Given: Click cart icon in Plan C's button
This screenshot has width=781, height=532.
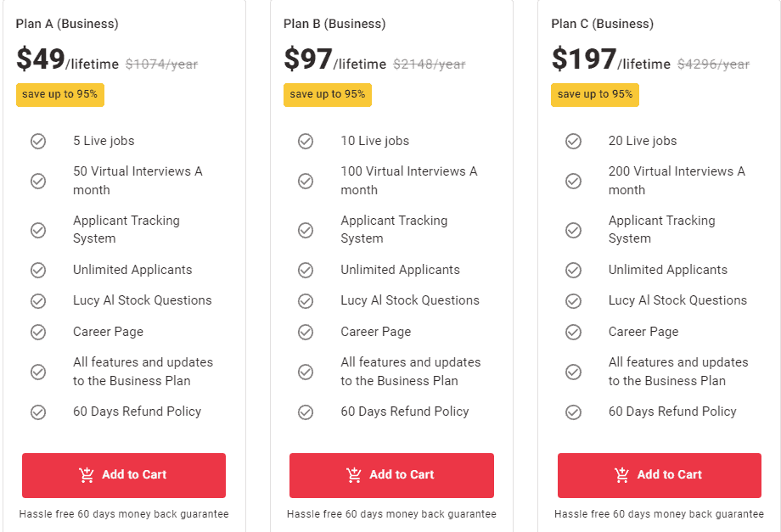Looking at the screenshot, I should tap(622, 475).
